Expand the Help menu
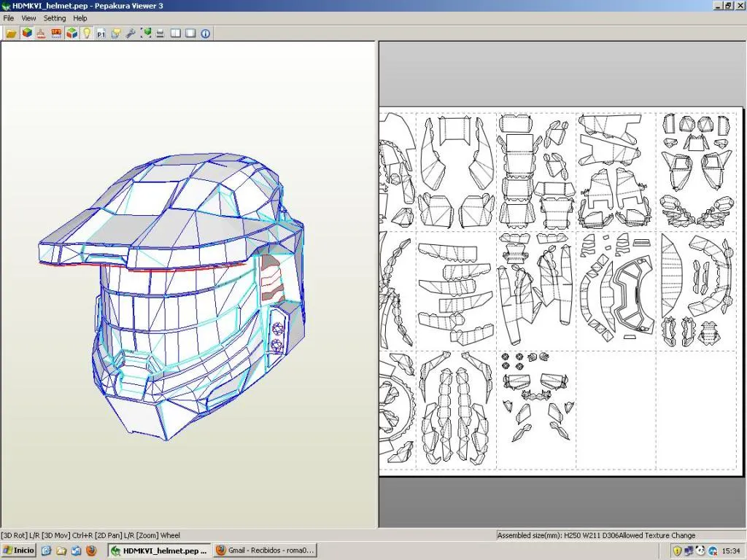The height and width of the screenshot is (560, 747). 80,18
